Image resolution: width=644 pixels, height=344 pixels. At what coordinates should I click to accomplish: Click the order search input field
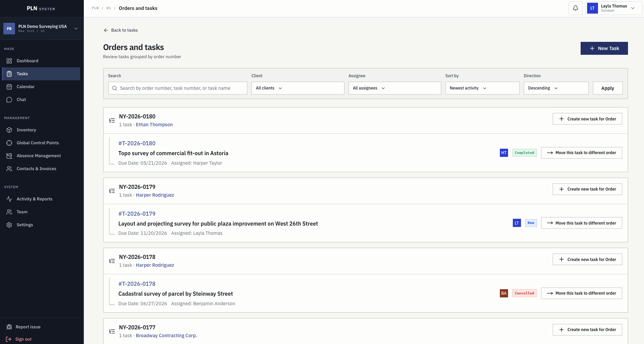click(178, 88)
